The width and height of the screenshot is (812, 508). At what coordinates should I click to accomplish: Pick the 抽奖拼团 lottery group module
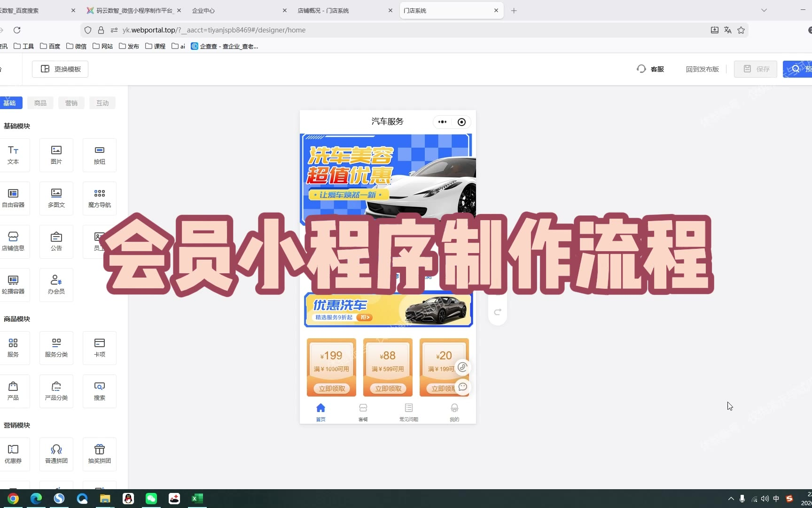pos(99,454)
